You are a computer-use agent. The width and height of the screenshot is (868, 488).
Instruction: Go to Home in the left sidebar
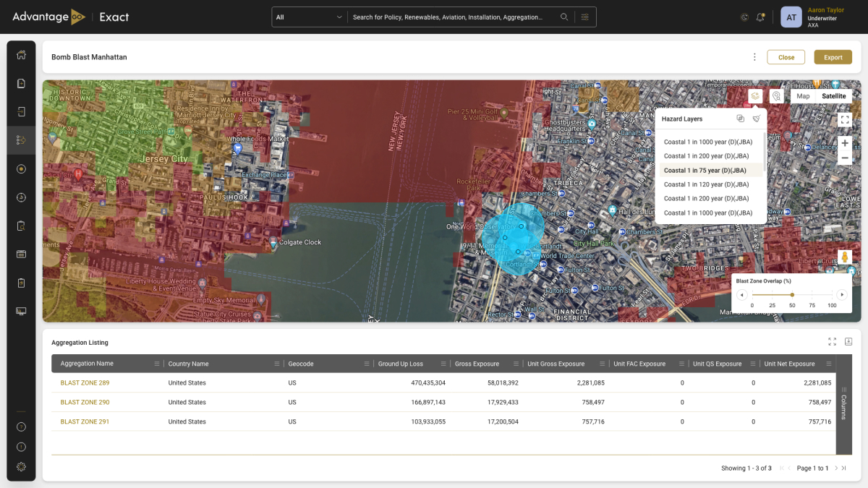21,55
